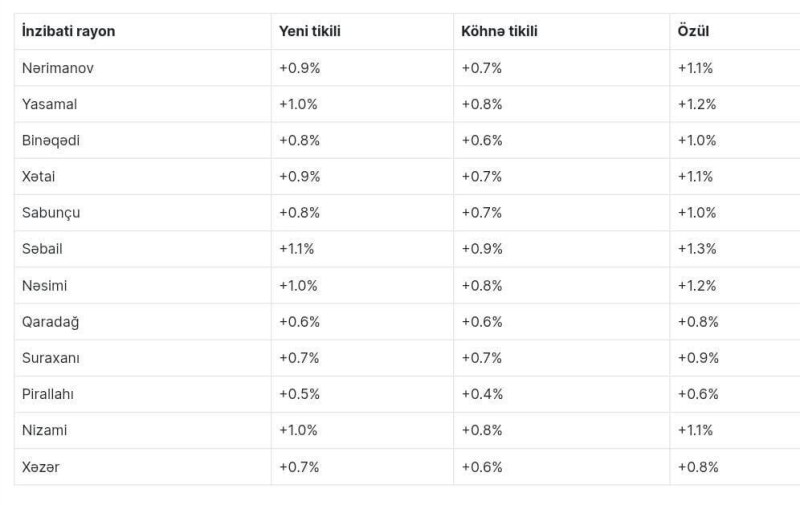
Task: Click the Nəsimi row label
Action: [45, 285]
